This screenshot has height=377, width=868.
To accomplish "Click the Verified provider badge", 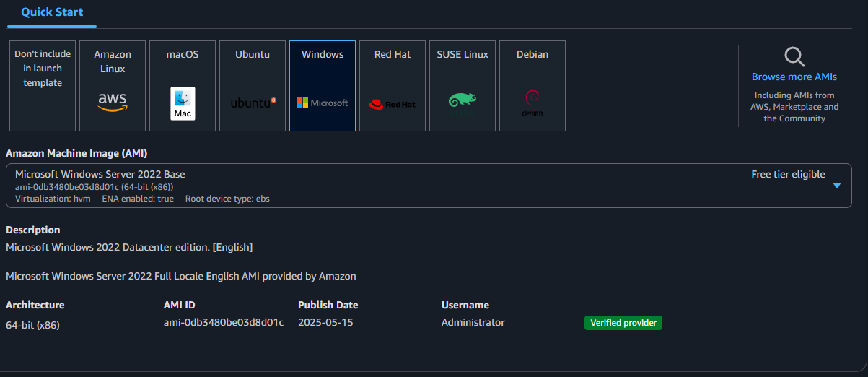I will tap(623, 323).
